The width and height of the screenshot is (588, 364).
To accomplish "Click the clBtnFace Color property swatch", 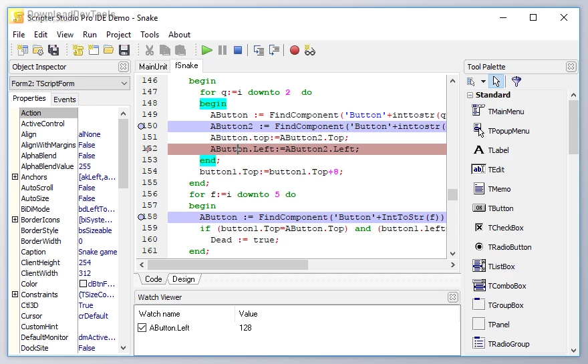I will point(83,284).
